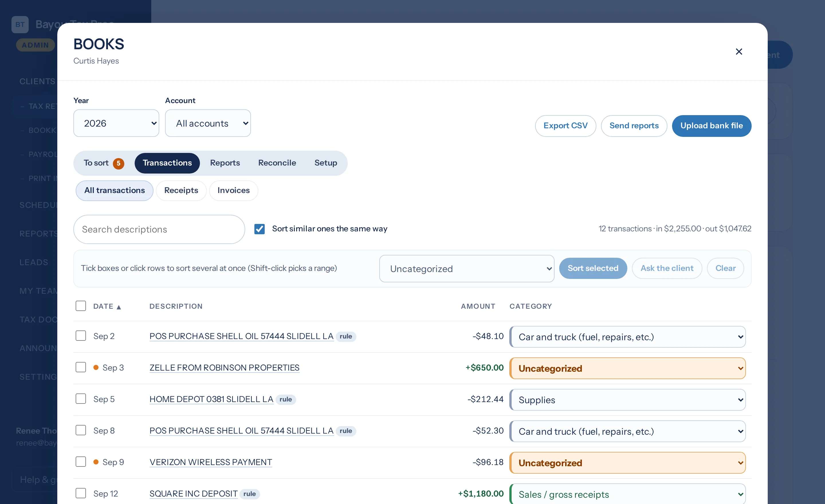
Task: Click Send reports button
Action: tap(634, 126)
